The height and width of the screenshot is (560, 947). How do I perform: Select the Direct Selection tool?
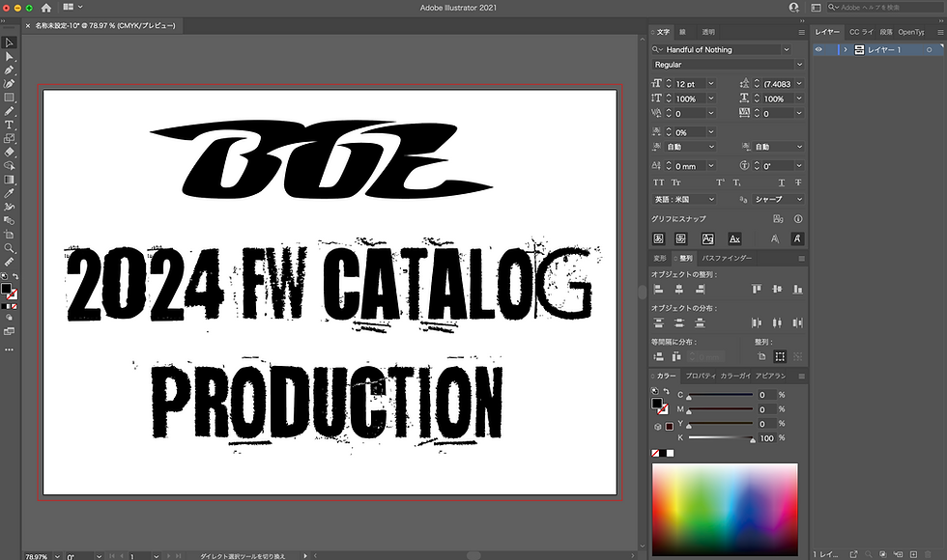pos(9,57)
